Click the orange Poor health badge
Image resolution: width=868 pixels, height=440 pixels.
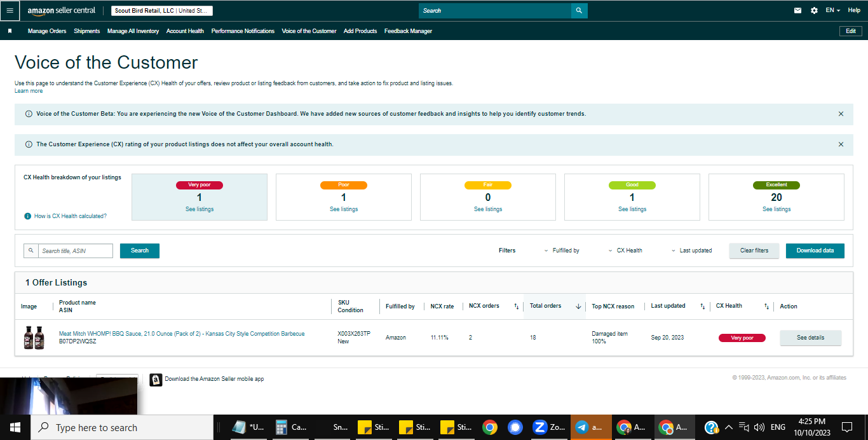pyautogui.click(x=344, y=185)
